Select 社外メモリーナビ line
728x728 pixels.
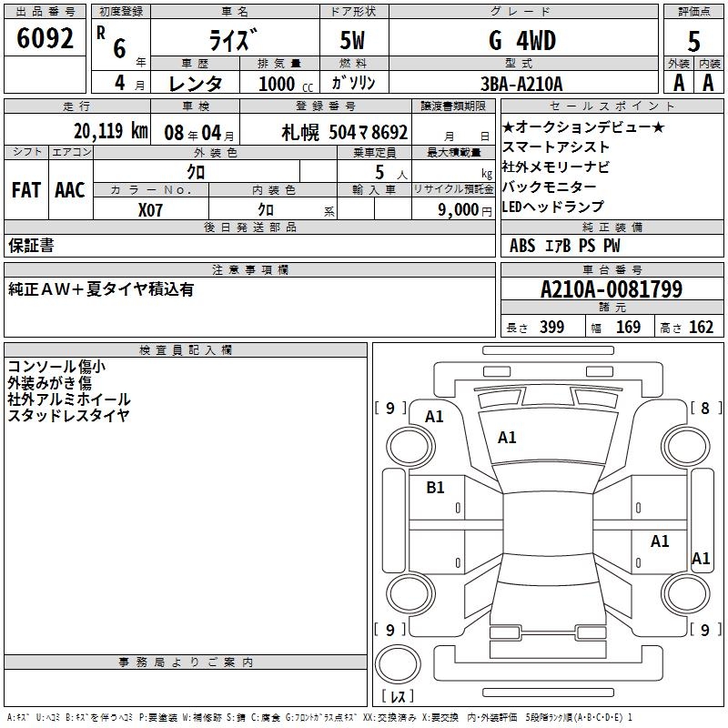pyautogui.click(x=556, y=167)
